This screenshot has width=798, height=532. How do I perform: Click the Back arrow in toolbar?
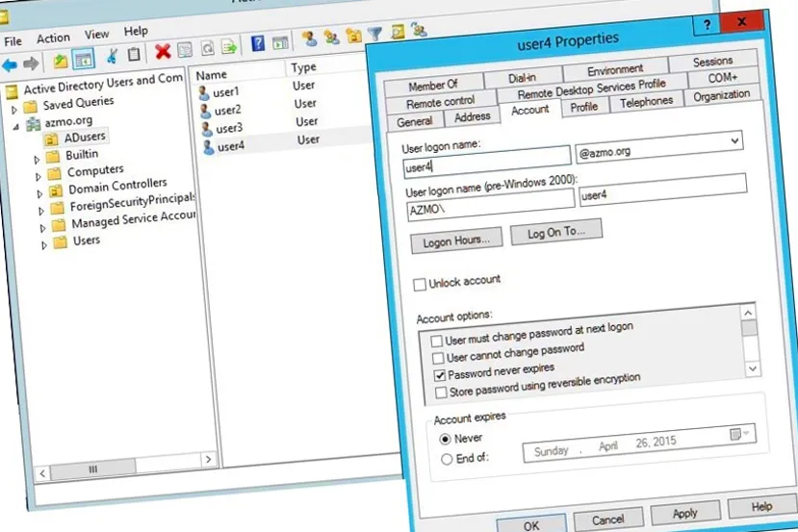coord(10,65)
